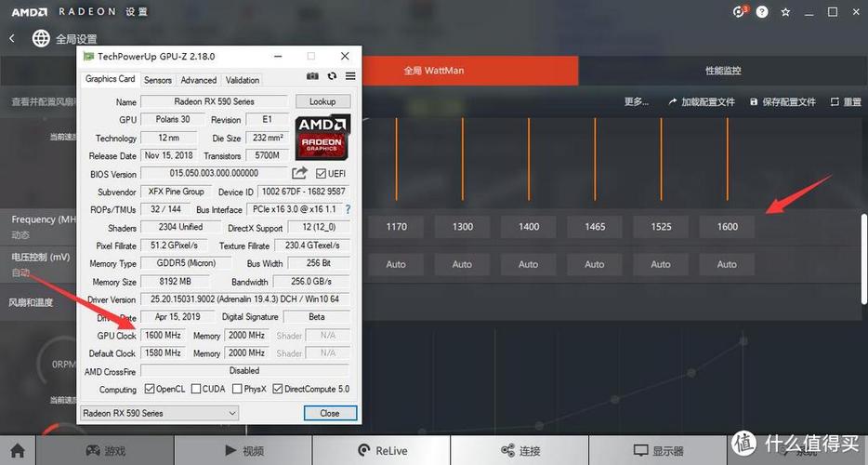Click 保存配置文件 to save profile
The height and width of the screenshot is (465, 868).
[x=783, y=102]
